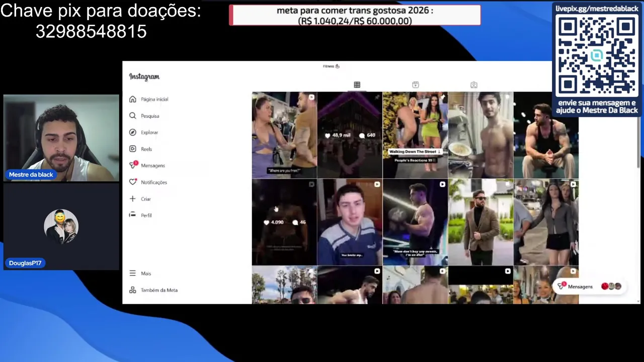Open the palm trees post thumbnail
This screenshot has height=362, width=644.
click(284, 285)
